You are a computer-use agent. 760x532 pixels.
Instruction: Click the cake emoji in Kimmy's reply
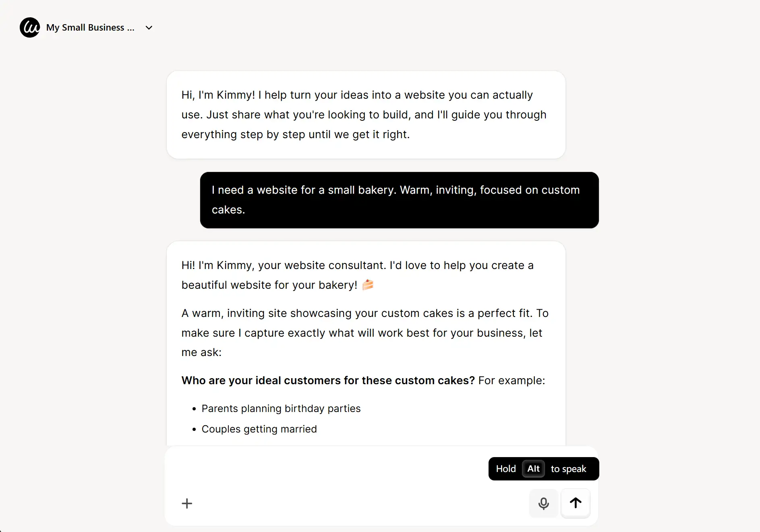(x=368, y=285)
